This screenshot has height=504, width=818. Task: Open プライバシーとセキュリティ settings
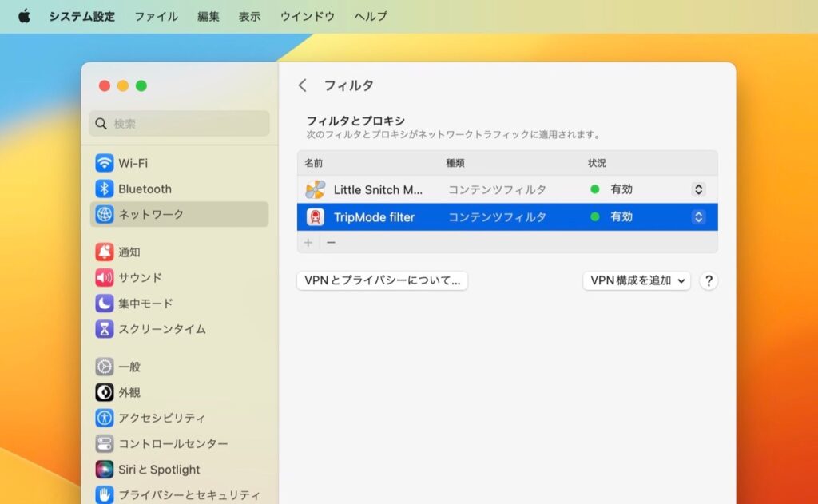pyautogui.click(x=184, y=494)
